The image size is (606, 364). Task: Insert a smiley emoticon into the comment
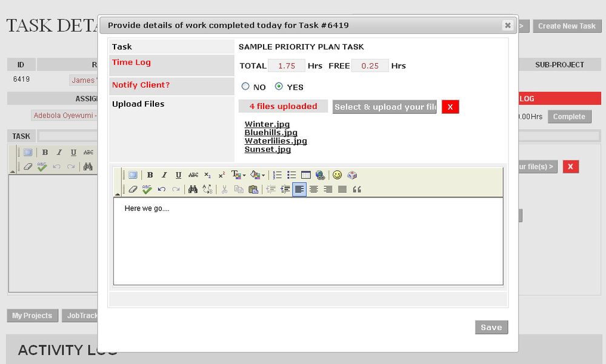coord(337,175)
